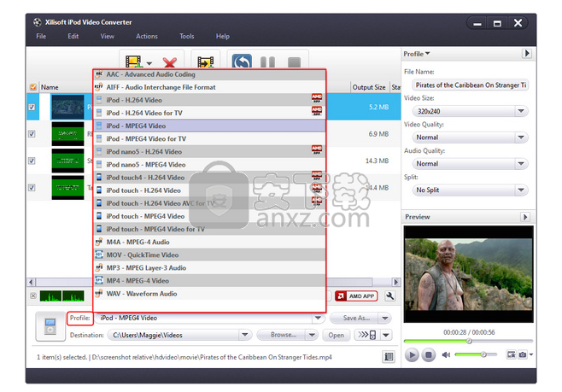This screenshot has width=562, height=392.
Task: Click the File Name input field
Action: coord(470,85)
